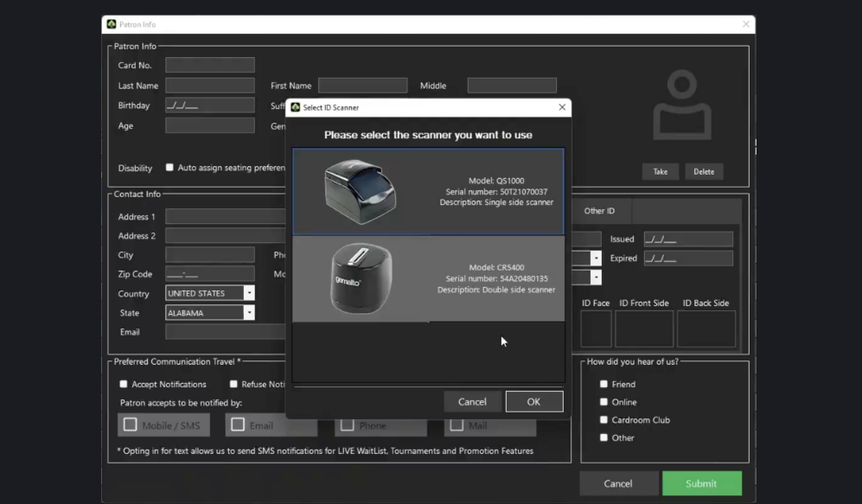Click the Issued date field
The image size is (862, 504).
tap(688, 239)
